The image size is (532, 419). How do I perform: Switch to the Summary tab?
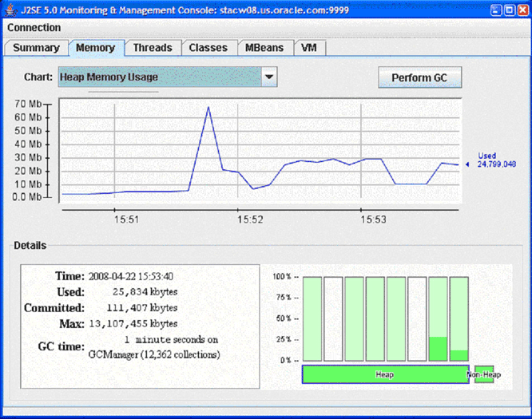click(36, 48)
